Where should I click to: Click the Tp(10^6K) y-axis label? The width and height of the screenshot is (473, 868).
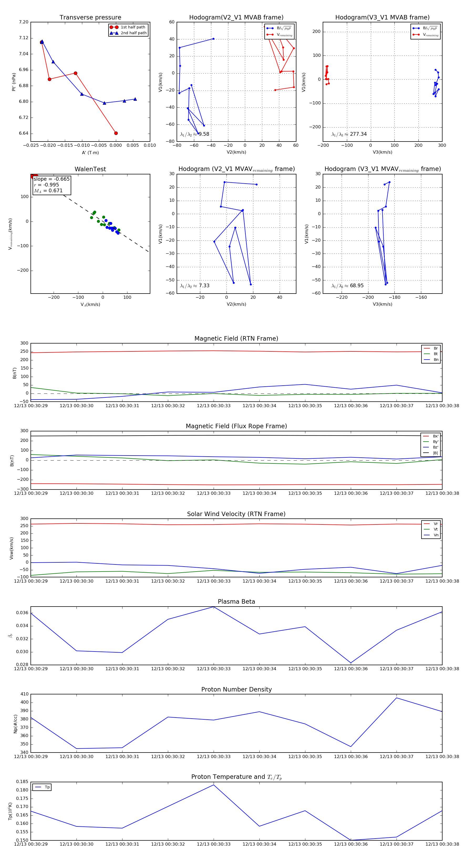click(10, 811)
